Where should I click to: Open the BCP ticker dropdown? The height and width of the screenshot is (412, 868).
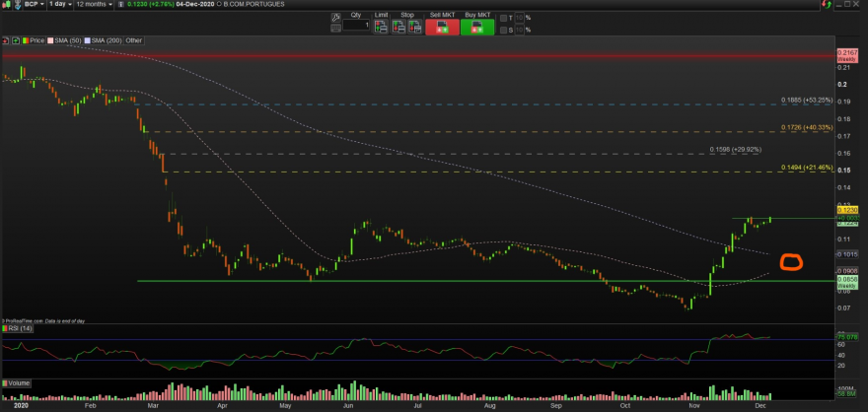point(35,4)
